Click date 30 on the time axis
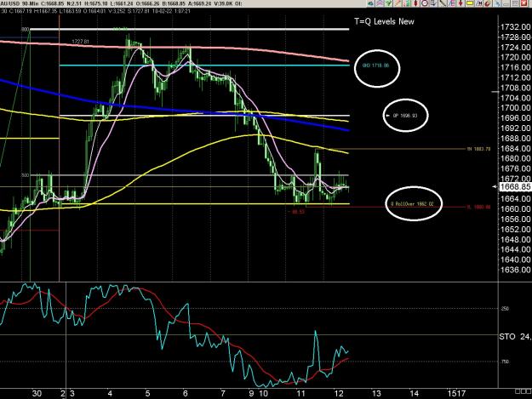 click(x=37, y=394)
